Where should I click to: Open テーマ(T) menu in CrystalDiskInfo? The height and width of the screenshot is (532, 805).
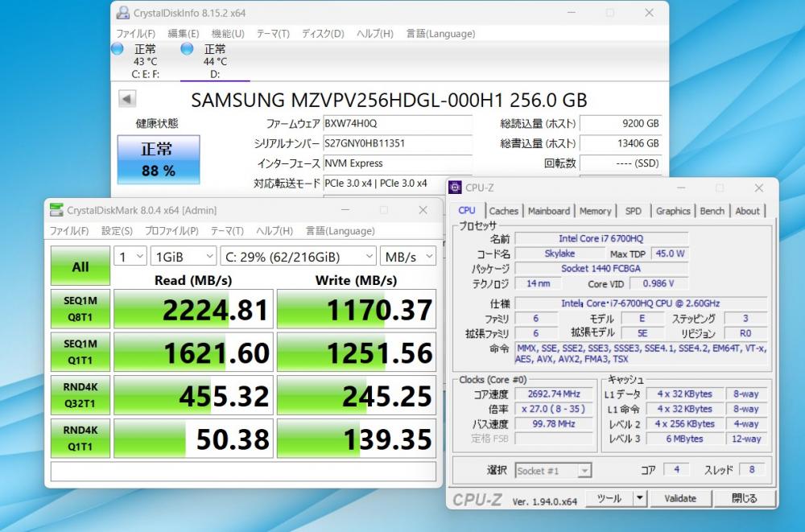[273, 33]
